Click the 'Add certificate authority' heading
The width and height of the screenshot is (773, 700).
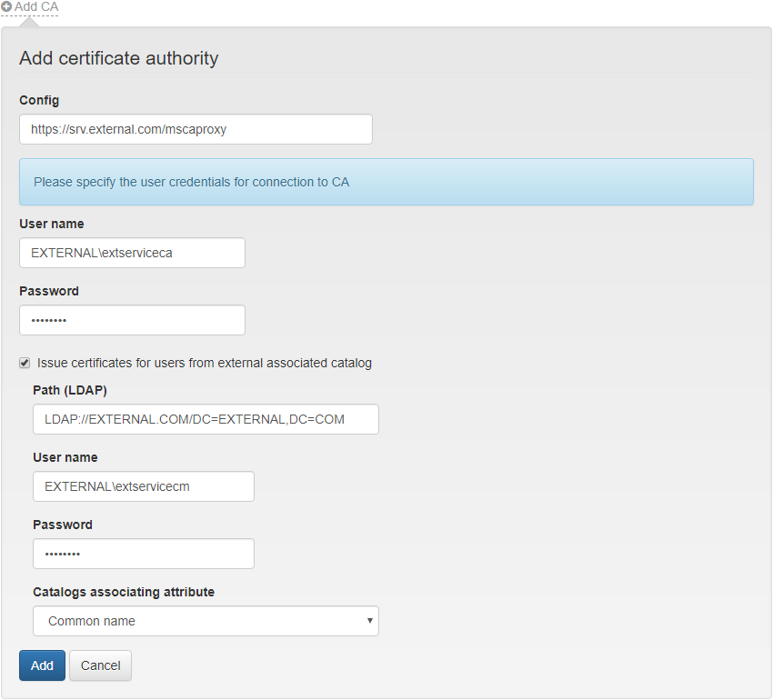click(118, 58)
